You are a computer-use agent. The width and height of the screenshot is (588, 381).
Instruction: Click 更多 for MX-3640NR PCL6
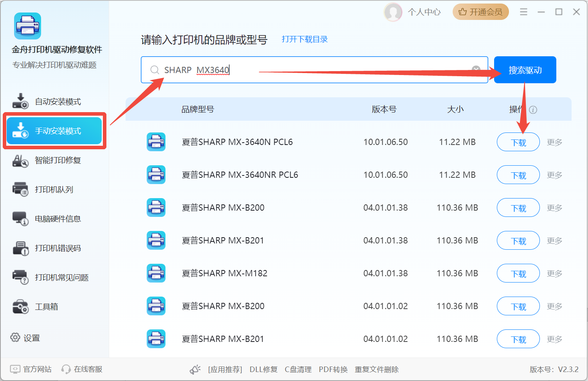(x=555, y=175)
